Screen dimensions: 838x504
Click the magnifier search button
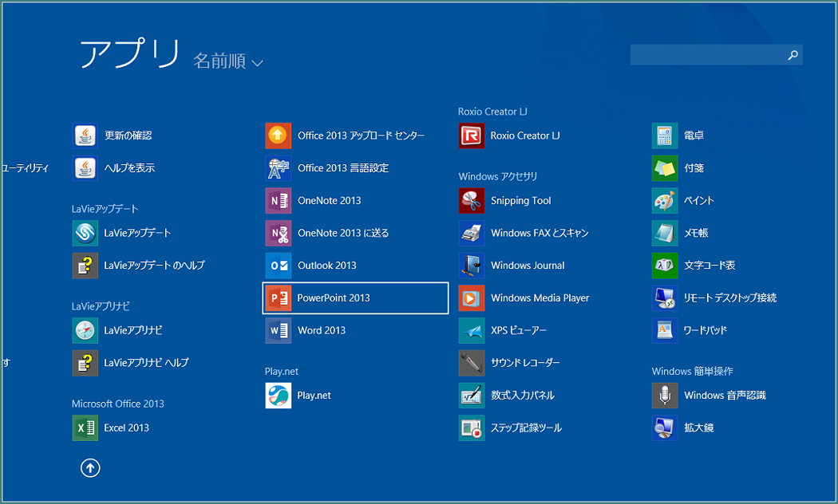coord(793,55)
